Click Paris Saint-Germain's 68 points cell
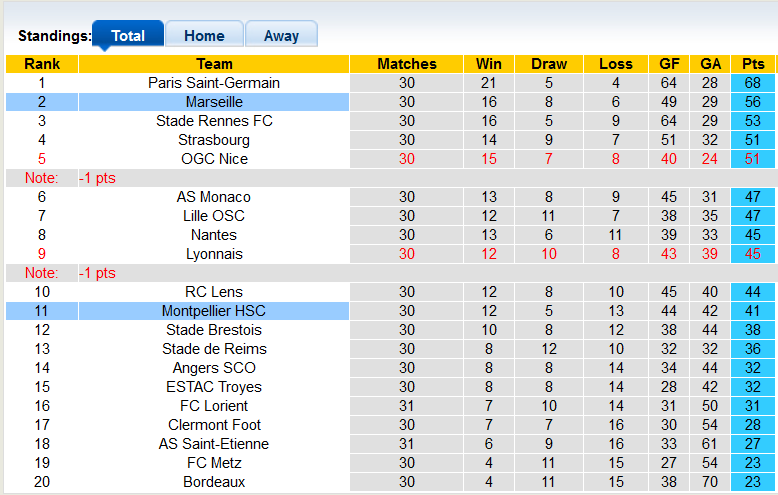 click(753, 83)
